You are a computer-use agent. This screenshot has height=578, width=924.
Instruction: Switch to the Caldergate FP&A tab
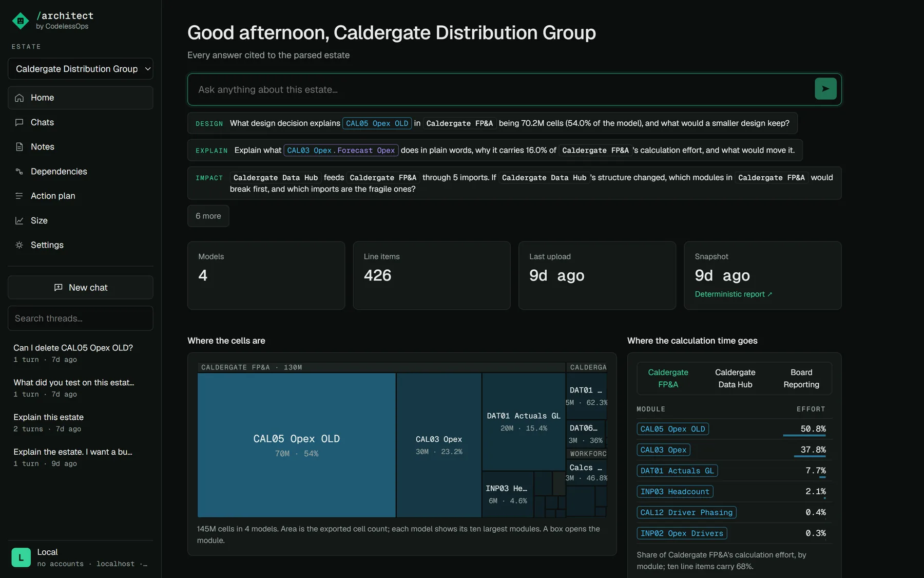point(668,379)
